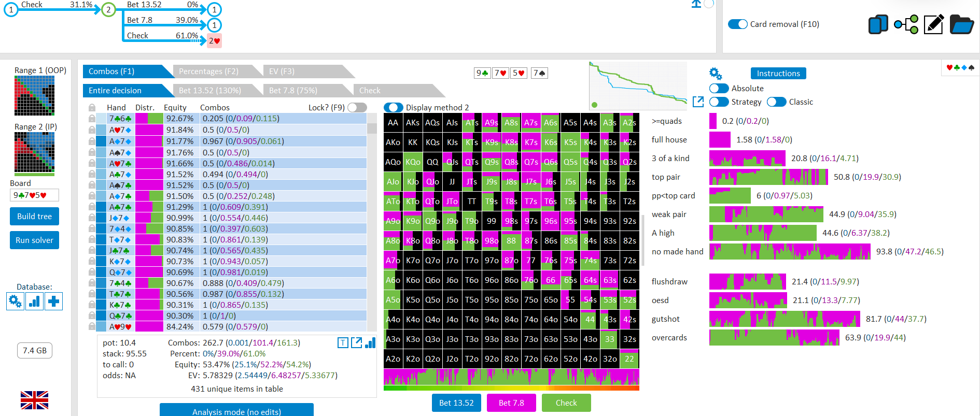Click the lock icon in table header
Image resolution: width=980 pixels, height=416 pixels.
[92, 107]
